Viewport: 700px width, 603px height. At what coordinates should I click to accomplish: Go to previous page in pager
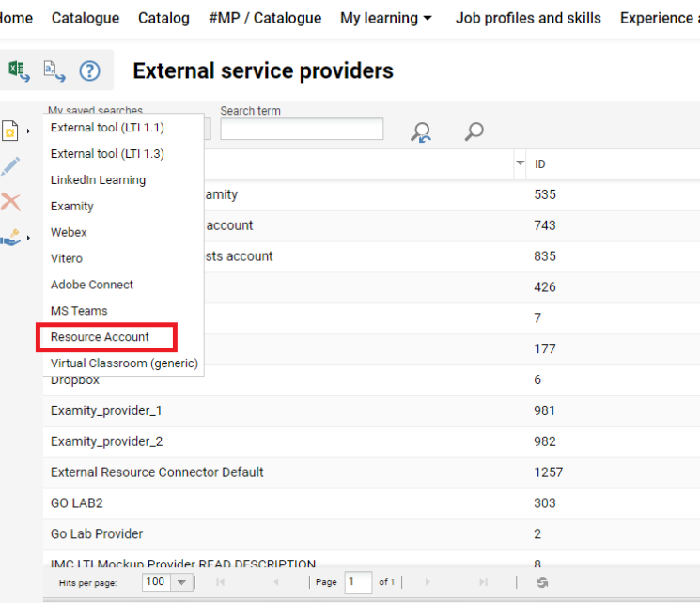pos(276,582)
